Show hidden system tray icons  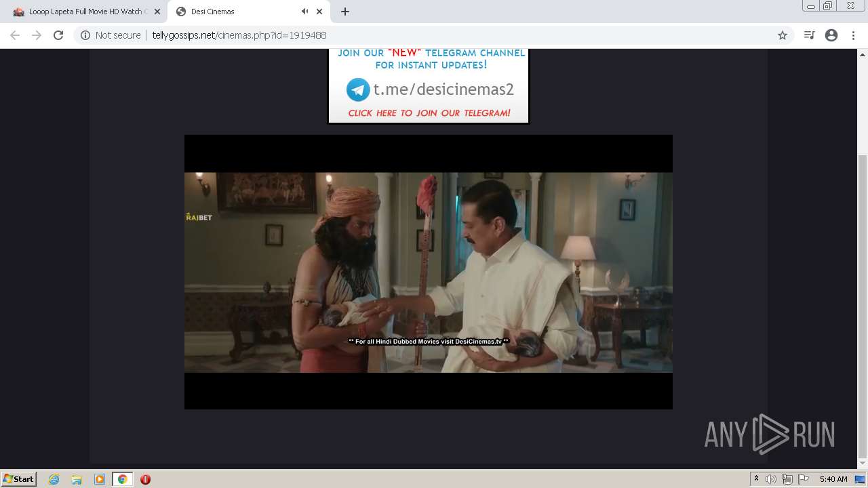[756, 479]
